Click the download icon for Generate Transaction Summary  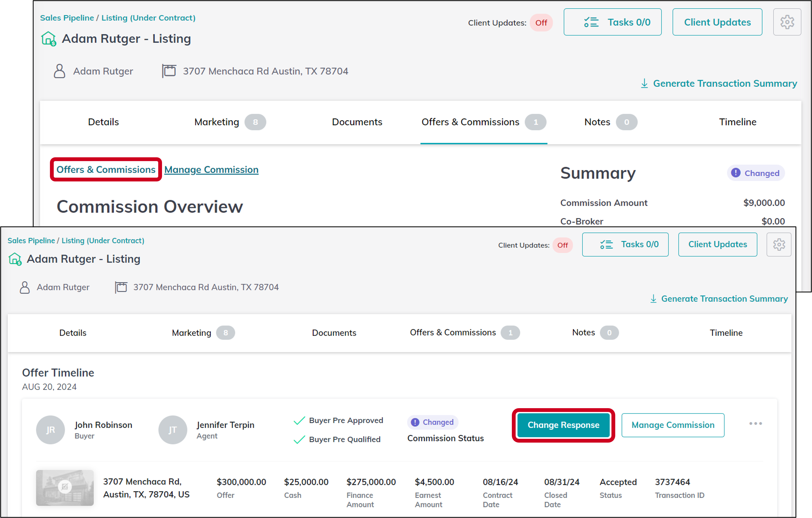point(644,83)
